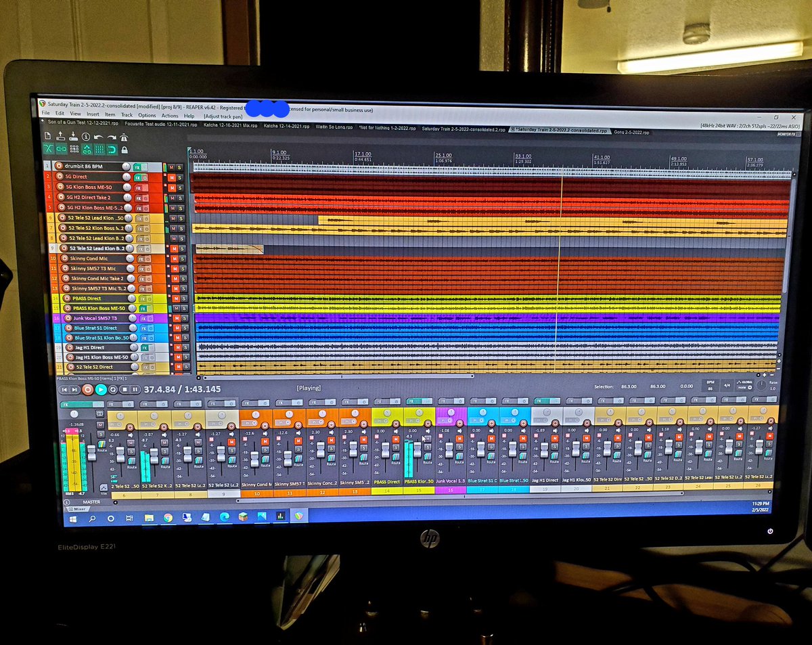Image resolution: width=812 pixels, height=645 pixels.
Task: Switch to Gone 2-5-2022.rpp project tab
Action: click(x=631, y=131)
